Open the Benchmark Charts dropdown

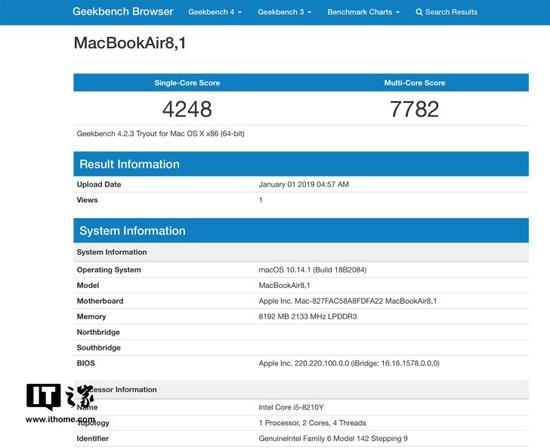point(363,12)
